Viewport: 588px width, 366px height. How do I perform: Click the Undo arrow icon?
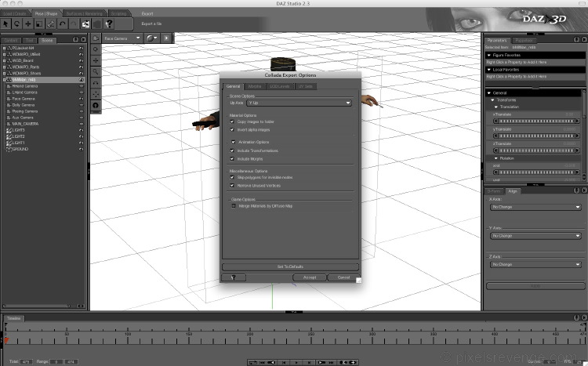(62, 24)
